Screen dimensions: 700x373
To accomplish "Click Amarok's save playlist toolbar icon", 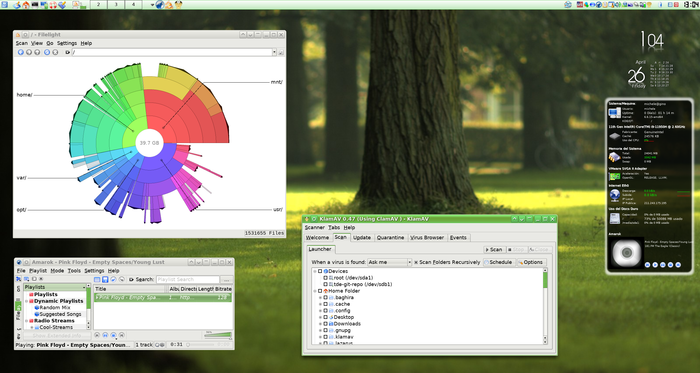I will coord(105,279).
